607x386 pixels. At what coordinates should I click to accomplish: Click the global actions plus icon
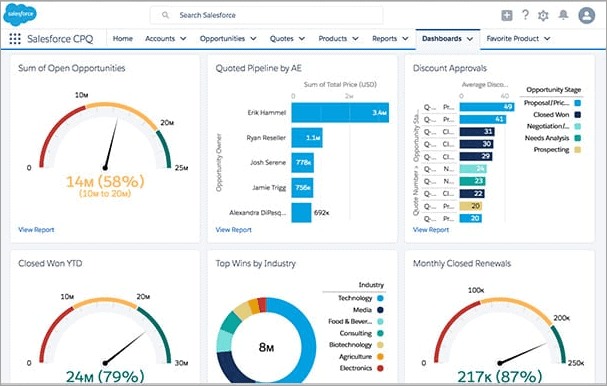(507, 15)
